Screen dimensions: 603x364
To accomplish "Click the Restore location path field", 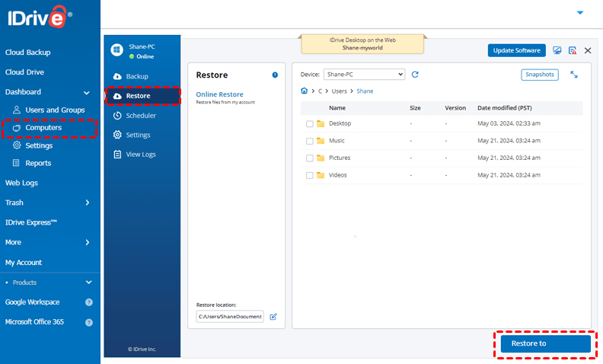I will 230,317.
